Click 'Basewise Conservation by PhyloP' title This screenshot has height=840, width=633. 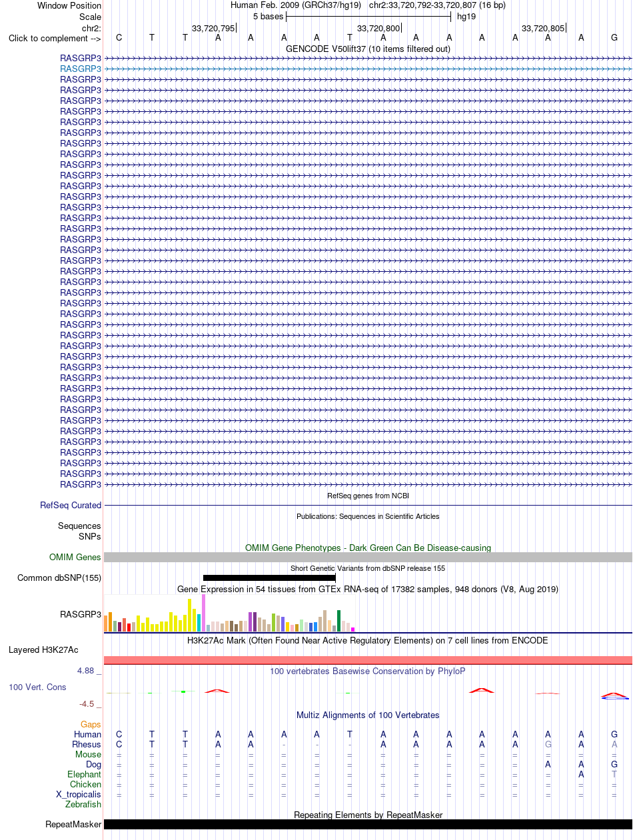point(368,671)
